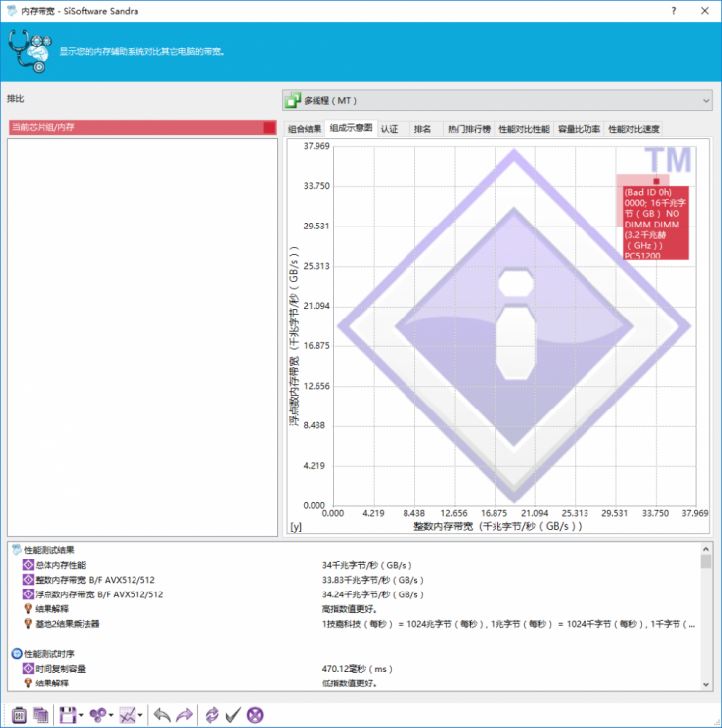This screenshot has height=728, width=722.
Task: Refresh results with the circular arrows icon
Action: click(x=211, y=714)
